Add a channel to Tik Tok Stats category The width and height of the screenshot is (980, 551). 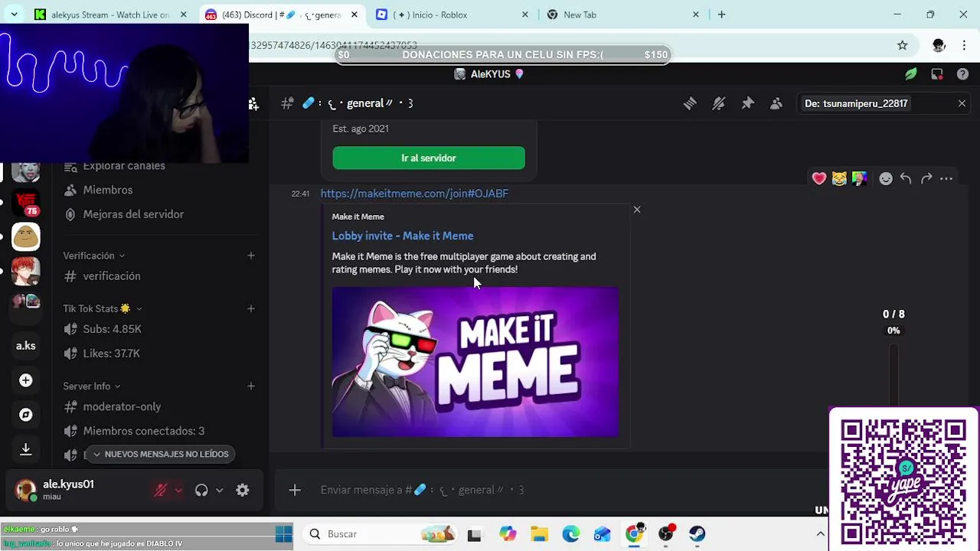250,308
